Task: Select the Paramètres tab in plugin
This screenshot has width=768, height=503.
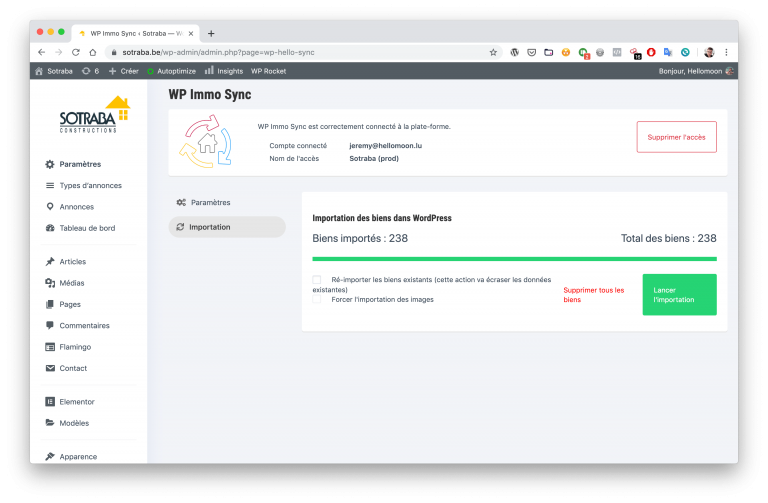Action: click(210, 202)
